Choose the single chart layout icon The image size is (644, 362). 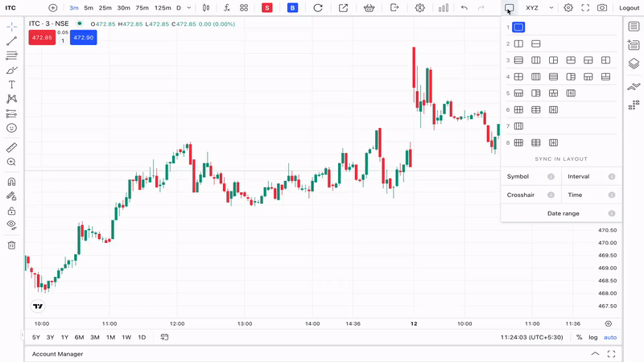point(518,27)
